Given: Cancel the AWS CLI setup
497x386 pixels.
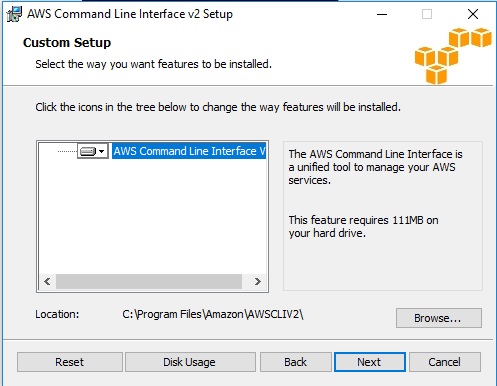Looking at the screenshot, I should [445, 362].
